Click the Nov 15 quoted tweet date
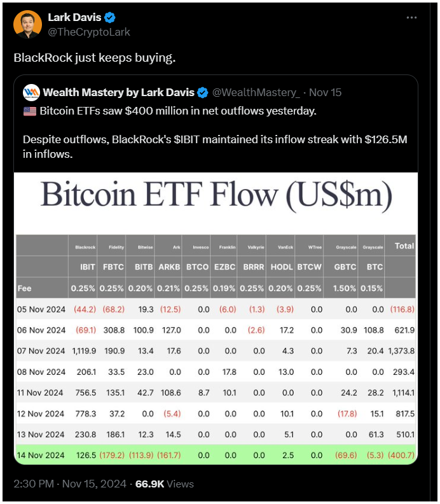This screenshot has height=504, width=440. click(325, 92)
